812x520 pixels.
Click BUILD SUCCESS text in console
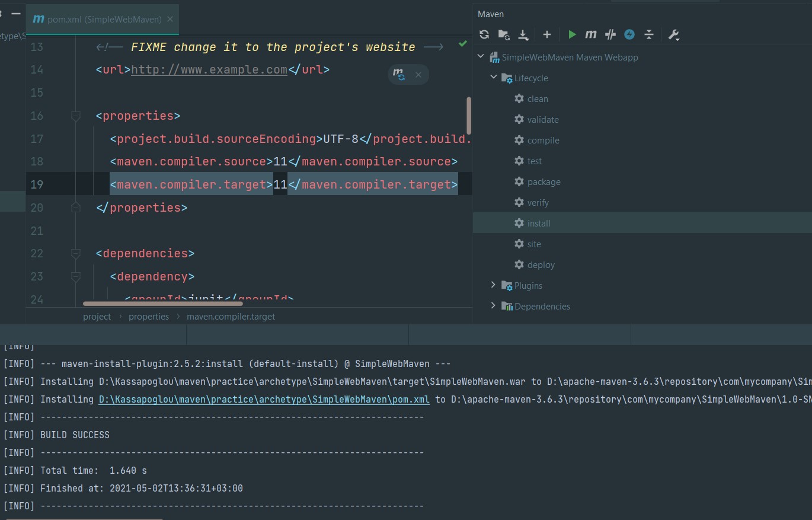[x=75, y=435]
